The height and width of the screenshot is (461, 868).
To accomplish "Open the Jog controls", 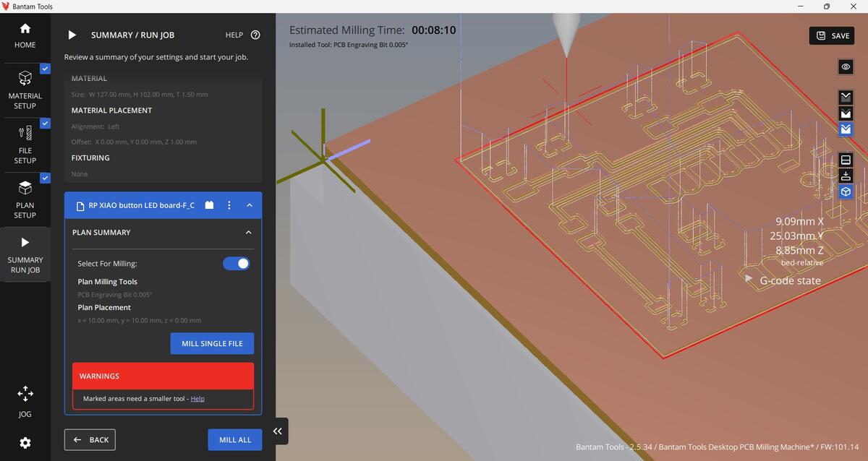I will point(25,402).
